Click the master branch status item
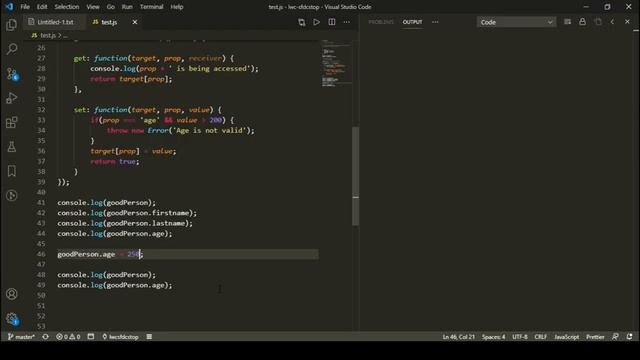Screen dimensions: 640x360 (x=21, y=337)
